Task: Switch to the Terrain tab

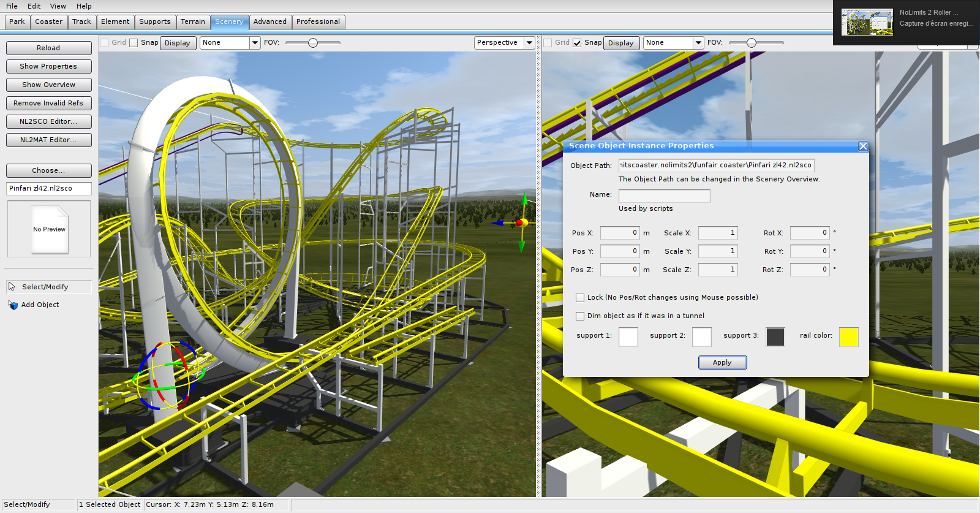Action: [193, 22]
